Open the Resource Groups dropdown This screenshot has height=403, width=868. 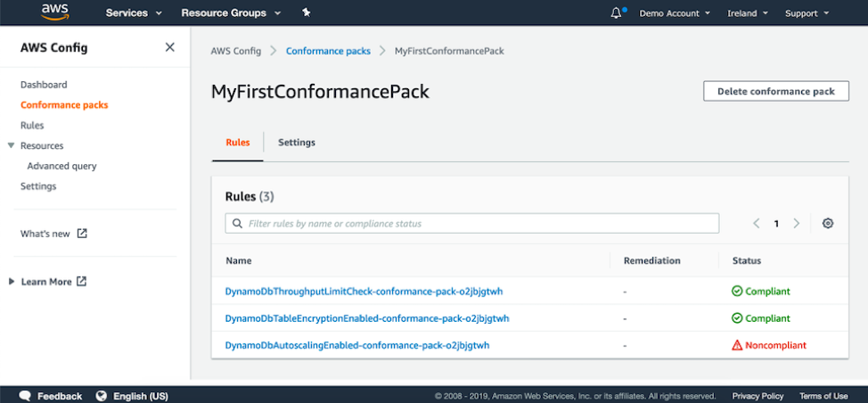[231, 12]
